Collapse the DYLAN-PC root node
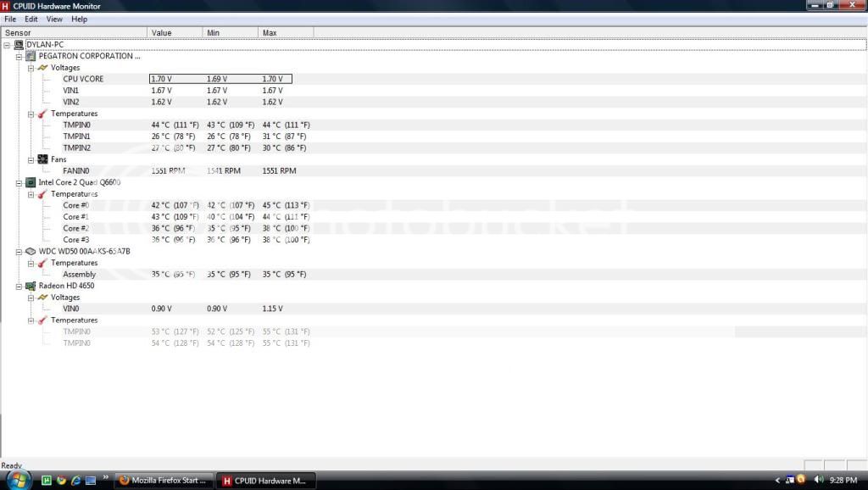 tap(7, 45)
